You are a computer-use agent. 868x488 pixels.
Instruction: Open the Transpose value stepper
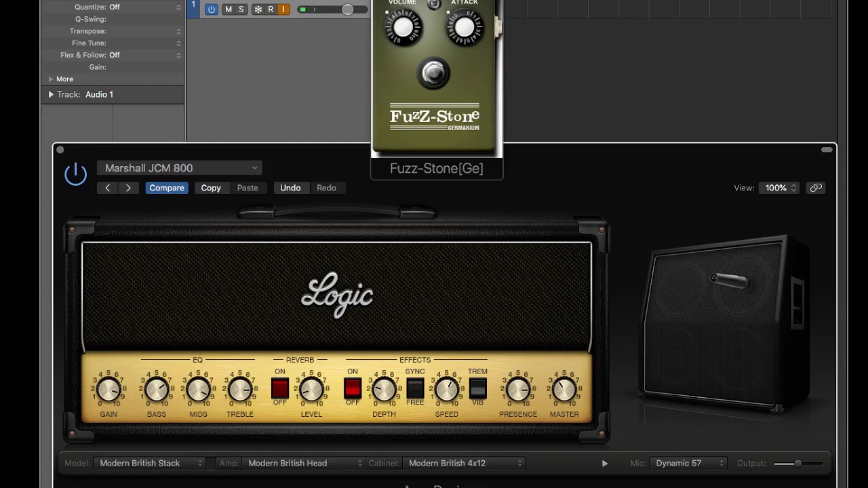(178, 31)
